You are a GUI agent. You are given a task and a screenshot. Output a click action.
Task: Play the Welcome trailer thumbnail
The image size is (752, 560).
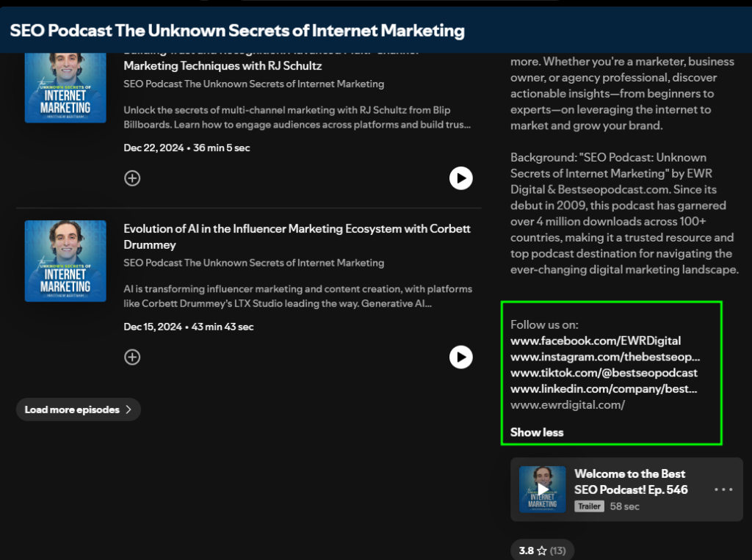(542, 489)
